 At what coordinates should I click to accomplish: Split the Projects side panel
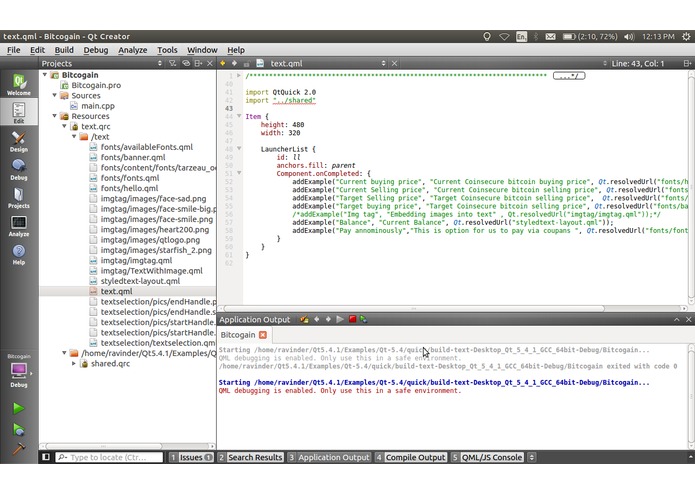click(x=198, y=63)
